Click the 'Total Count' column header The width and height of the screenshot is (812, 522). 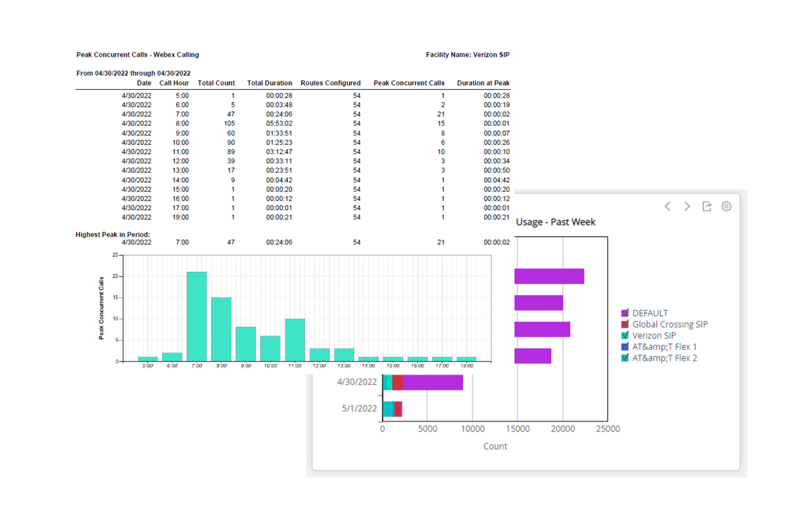216,83
